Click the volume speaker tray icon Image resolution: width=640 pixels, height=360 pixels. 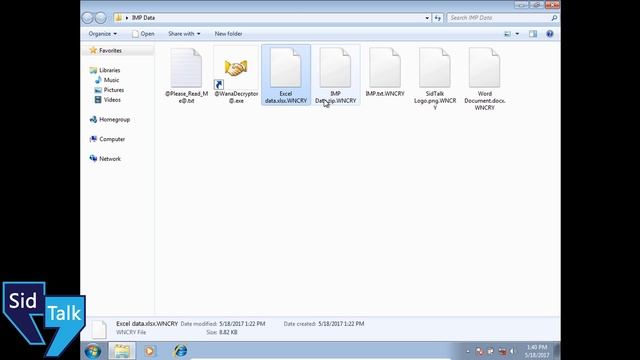[x=512, y=351]
